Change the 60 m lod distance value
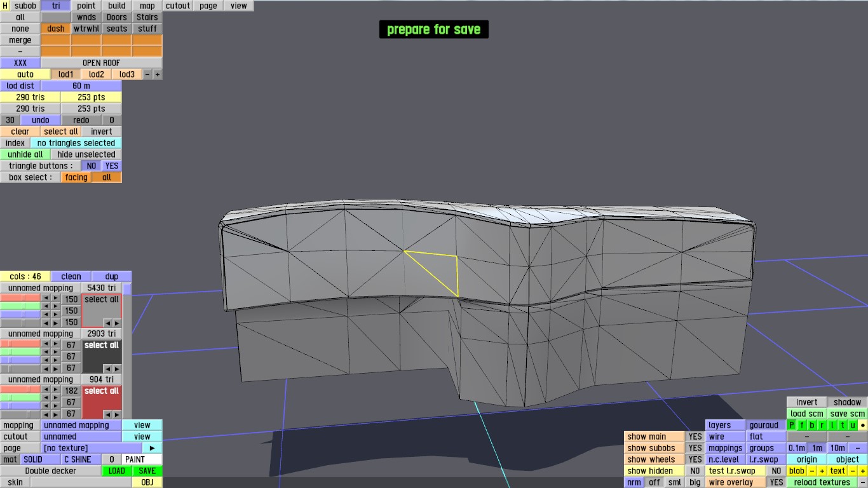Screen dimensions: 868x488 tap(81, 86)
